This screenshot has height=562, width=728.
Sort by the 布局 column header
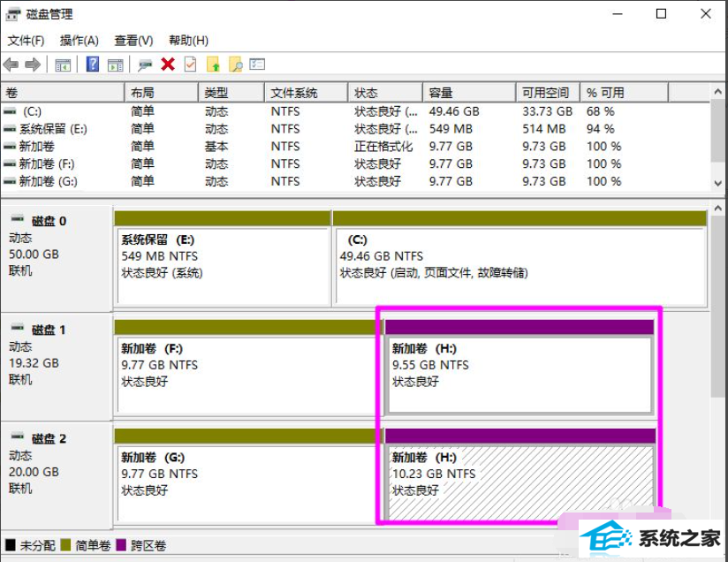[162, 93]
